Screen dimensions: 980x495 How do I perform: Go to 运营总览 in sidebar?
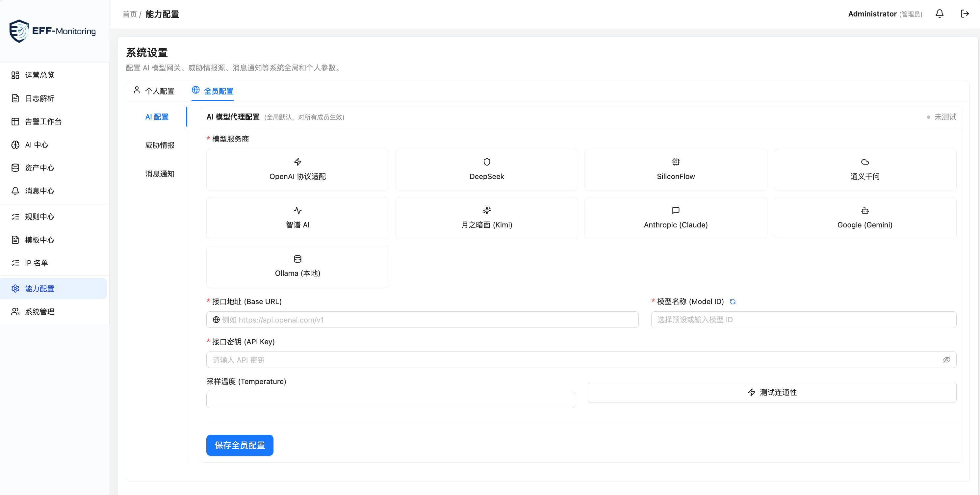click(53, 75)
